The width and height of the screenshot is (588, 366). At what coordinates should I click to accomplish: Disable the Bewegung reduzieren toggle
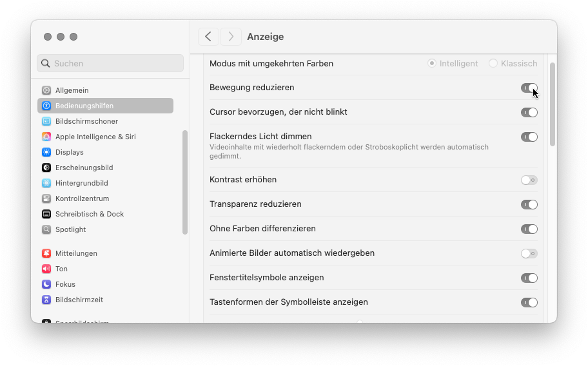529,88
